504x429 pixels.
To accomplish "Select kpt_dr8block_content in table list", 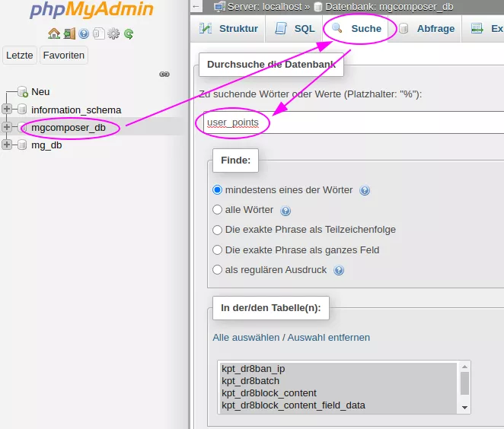I will [x=338, y=393].
